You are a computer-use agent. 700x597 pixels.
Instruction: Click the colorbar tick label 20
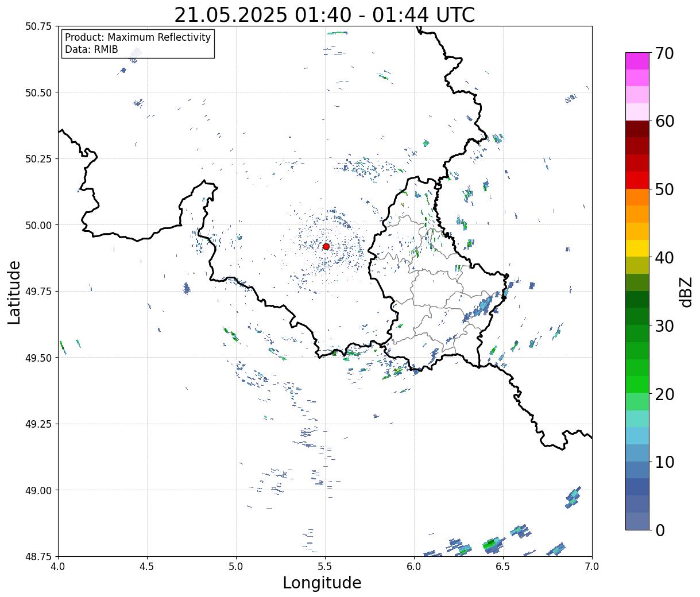click(664, 394)
